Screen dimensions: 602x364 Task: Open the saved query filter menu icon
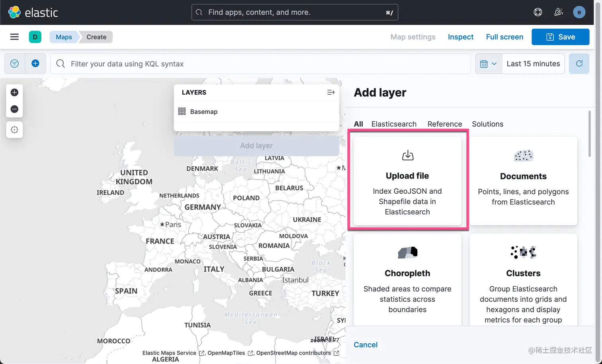(15, 64)
